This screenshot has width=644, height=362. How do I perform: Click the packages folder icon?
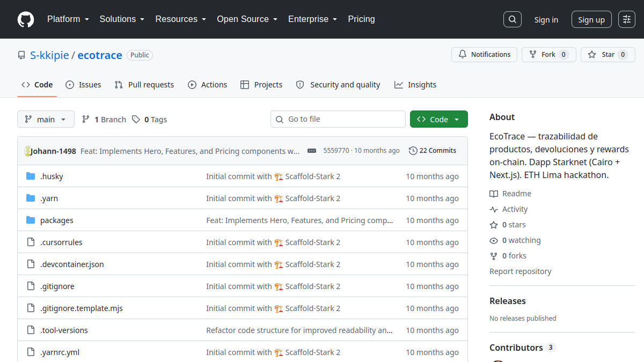pos(31,220)
